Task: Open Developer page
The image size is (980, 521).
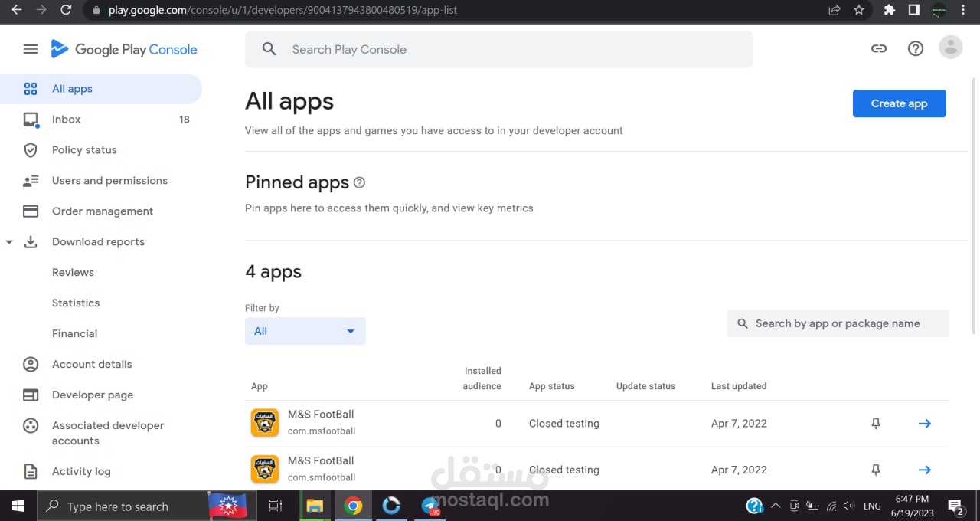Action: (101, 395)
